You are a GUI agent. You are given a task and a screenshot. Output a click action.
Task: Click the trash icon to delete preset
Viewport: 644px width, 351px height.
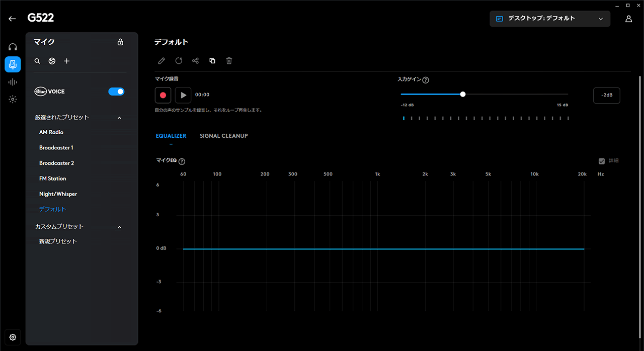pyautogui.click(x=229, y=61)
